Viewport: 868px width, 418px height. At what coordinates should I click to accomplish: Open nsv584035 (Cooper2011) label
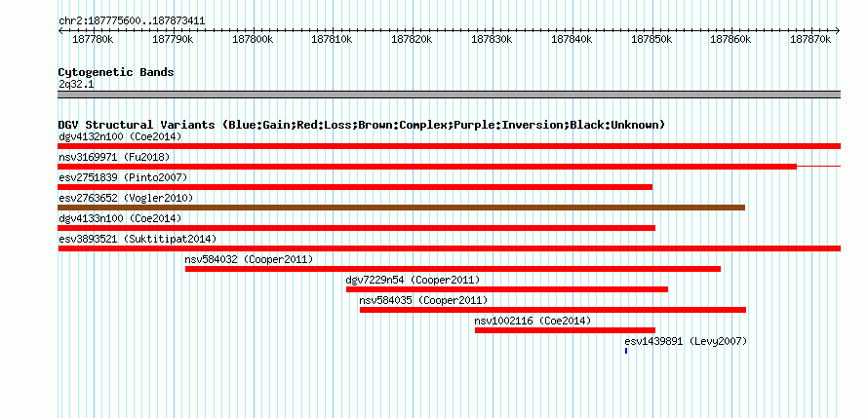(423, 300)
